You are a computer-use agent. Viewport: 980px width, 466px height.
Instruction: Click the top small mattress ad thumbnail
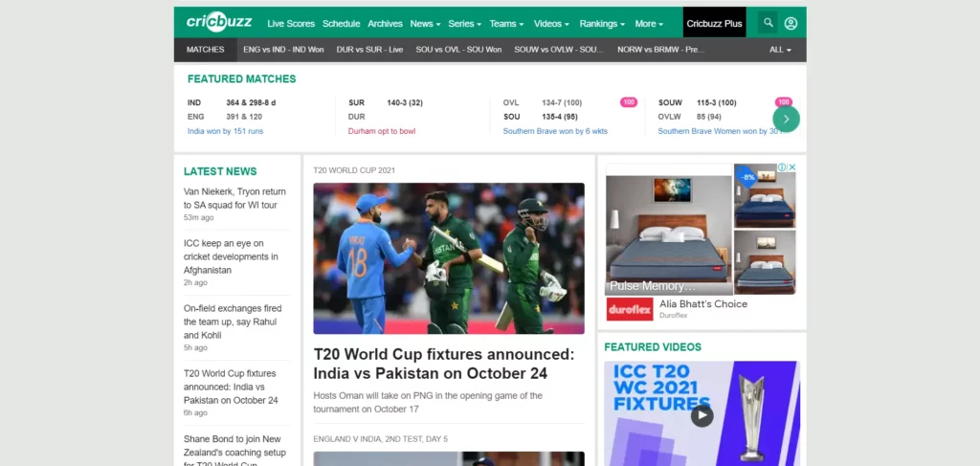(765, 195)
